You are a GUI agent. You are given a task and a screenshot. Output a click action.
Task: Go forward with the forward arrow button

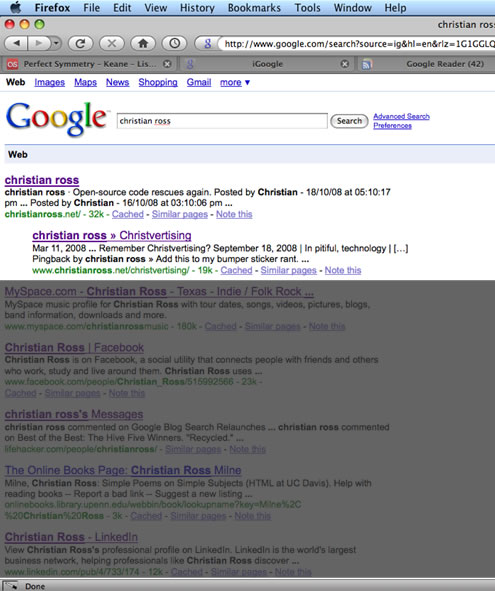38,43
